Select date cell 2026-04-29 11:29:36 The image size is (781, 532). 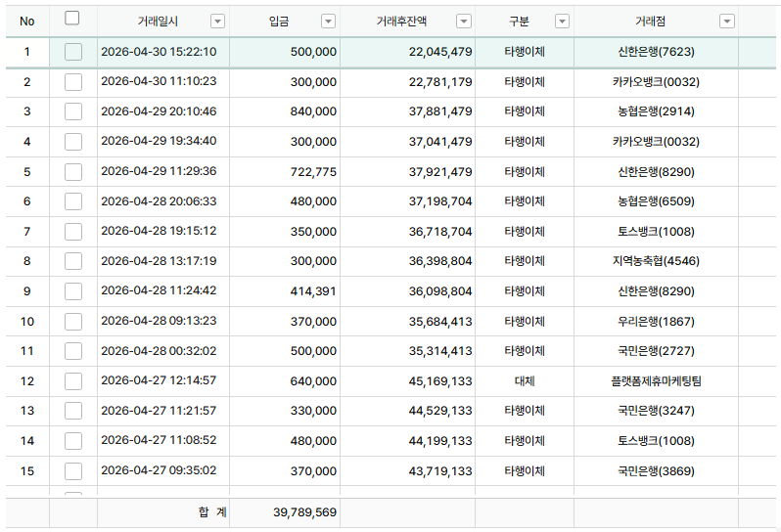159,171
